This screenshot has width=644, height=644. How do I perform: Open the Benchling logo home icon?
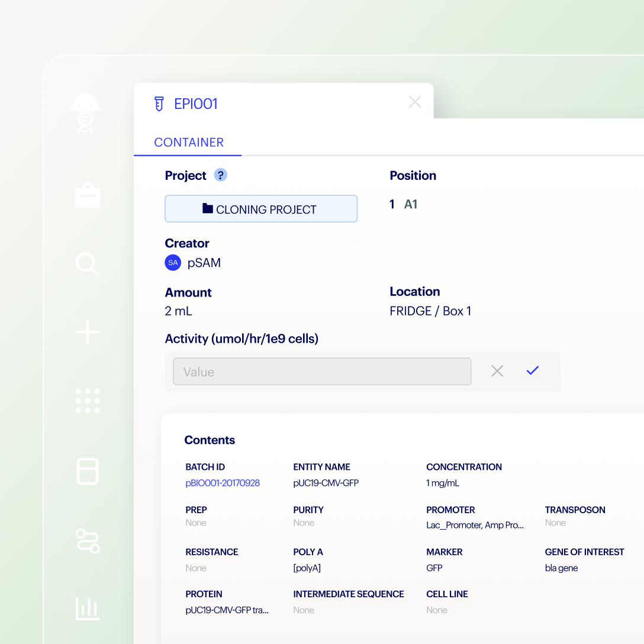[85, 114]
